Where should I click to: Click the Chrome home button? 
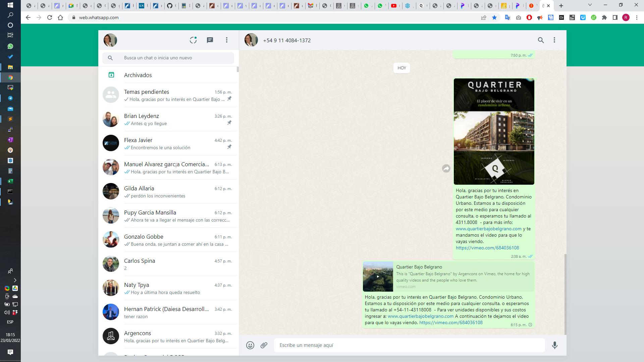[60, 17]
